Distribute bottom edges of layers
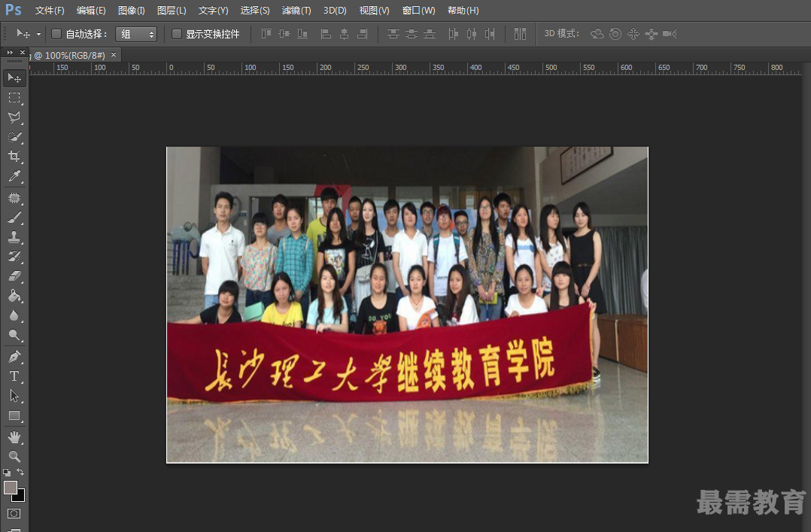The height and width of the screenshot is (532, 811). pos(430,34)
